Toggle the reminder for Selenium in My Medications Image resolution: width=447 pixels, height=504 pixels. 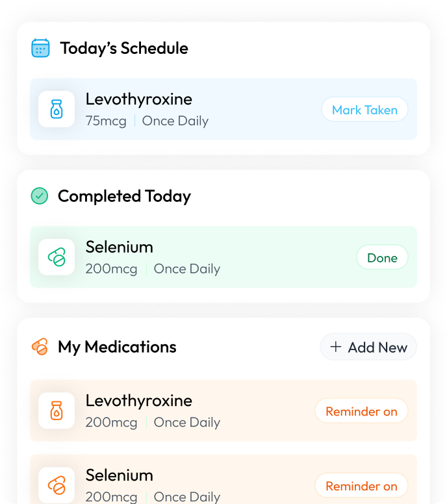[361, 486]
